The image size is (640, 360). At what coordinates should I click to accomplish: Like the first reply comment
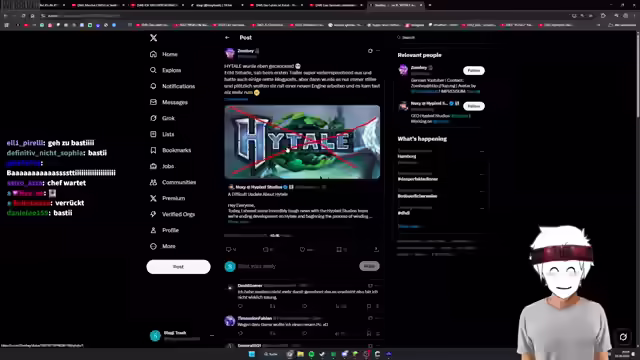click(x=304, y=306)
